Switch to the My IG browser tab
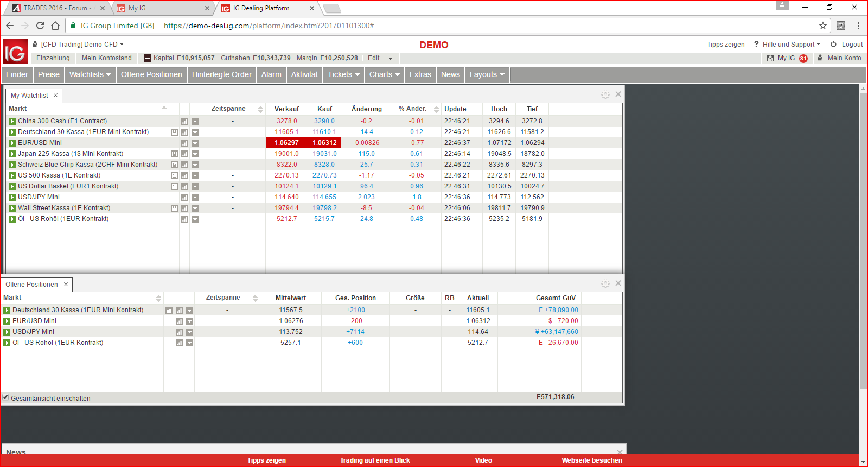This screenshot has width=868, height=467. click(163, 8)
